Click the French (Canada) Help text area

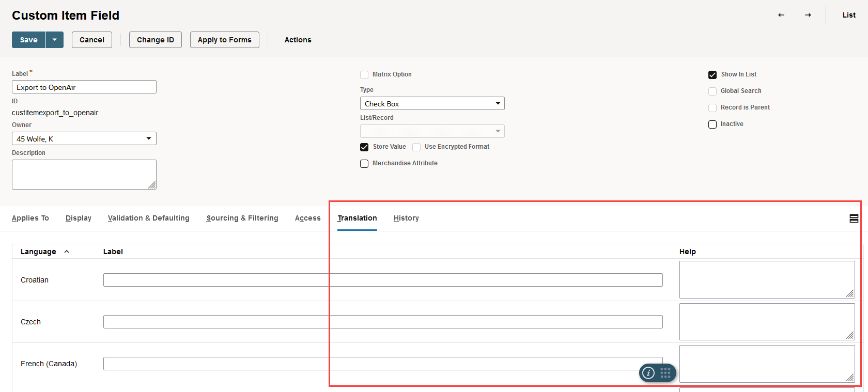pyautogui.click(x=767, y=364)
